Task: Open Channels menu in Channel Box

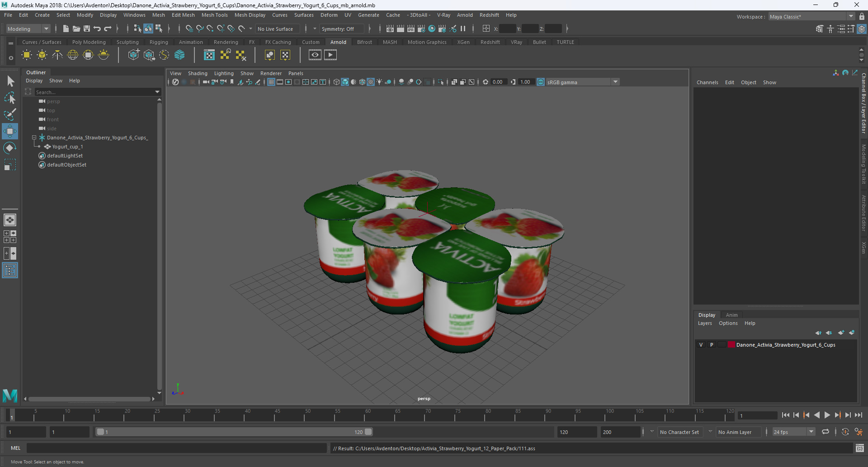Action: (x=707, y=82)
